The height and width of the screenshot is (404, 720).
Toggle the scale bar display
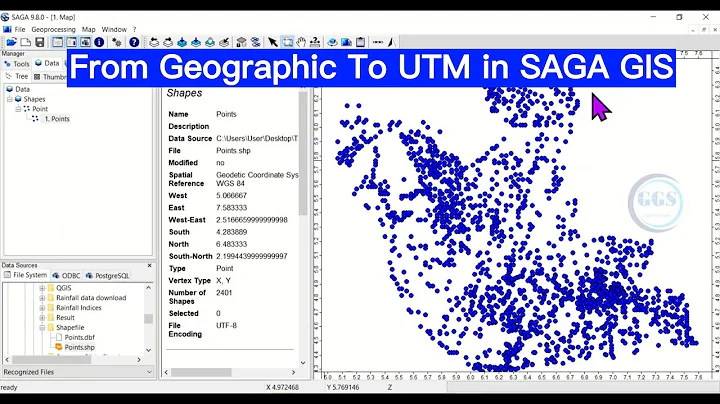377,42
